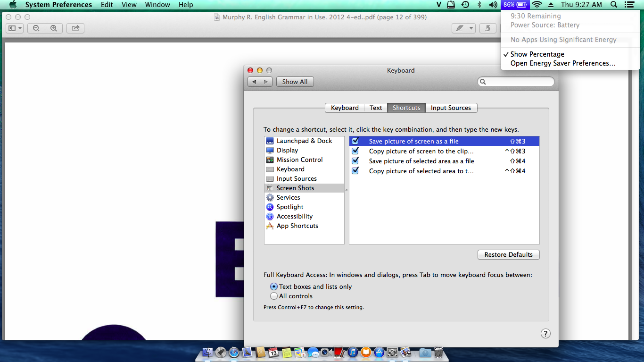Screen dimensions: 644x362
Task: Click the Show All button
Action: (295, 82)
